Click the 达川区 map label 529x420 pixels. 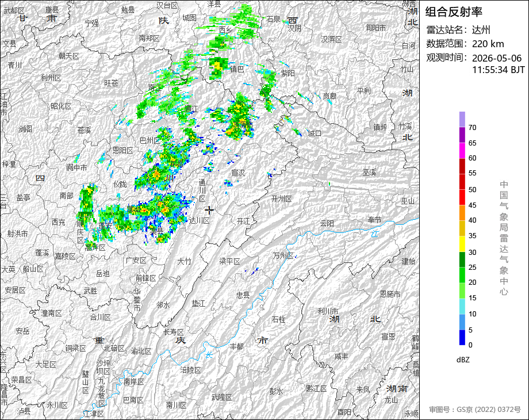click(x=199, y=220)
